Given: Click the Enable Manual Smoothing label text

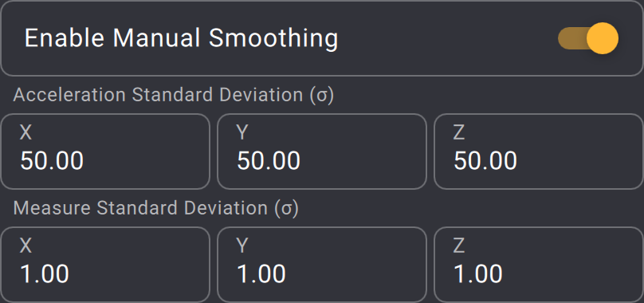Looking at the screenshot, I should [x=181, y=38].
